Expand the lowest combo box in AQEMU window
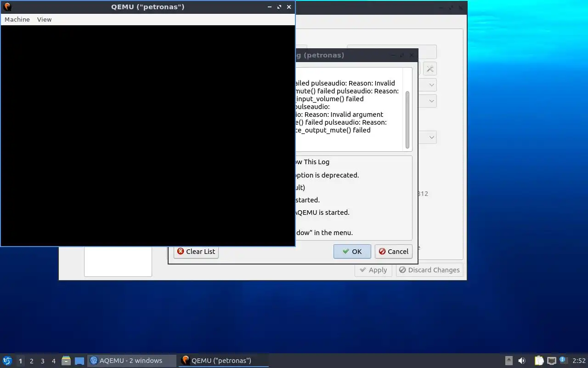The height and width of the screenshot is (368, 588). [432, 137]
